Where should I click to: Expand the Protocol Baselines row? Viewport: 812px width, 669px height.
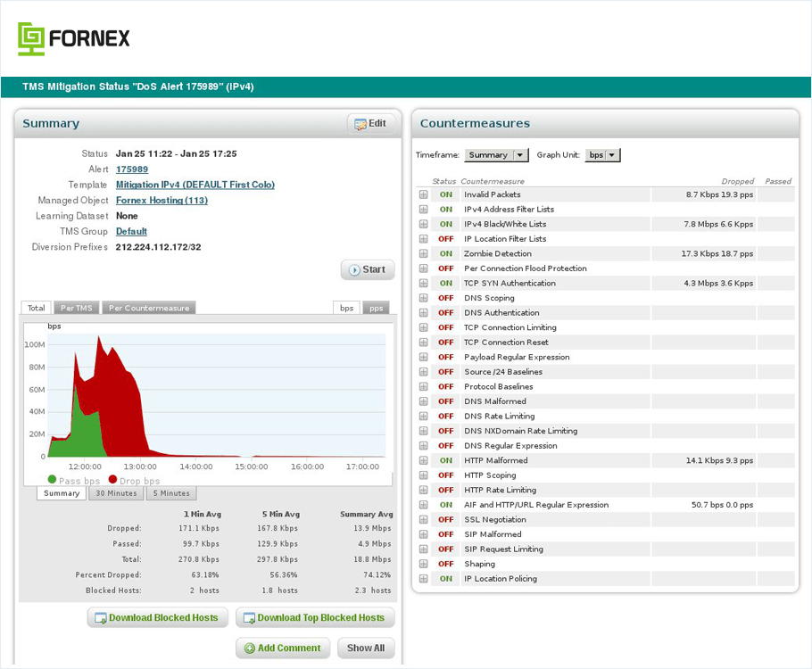click(424, 386)
